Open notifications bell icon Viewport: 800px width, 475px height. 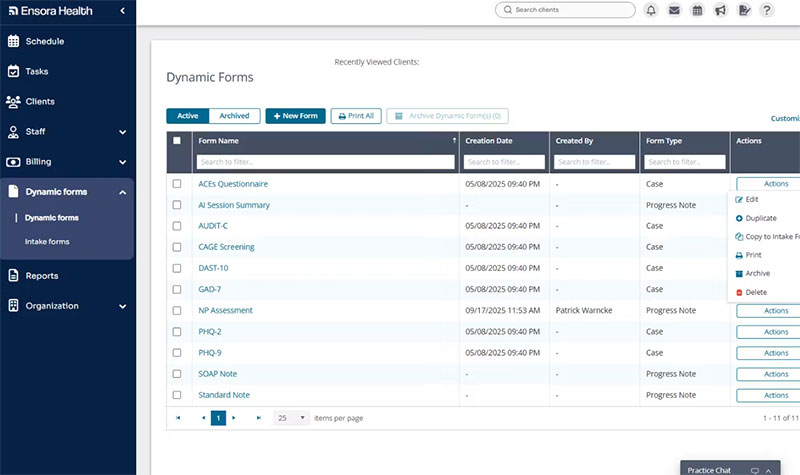click(x=651, y=10)
